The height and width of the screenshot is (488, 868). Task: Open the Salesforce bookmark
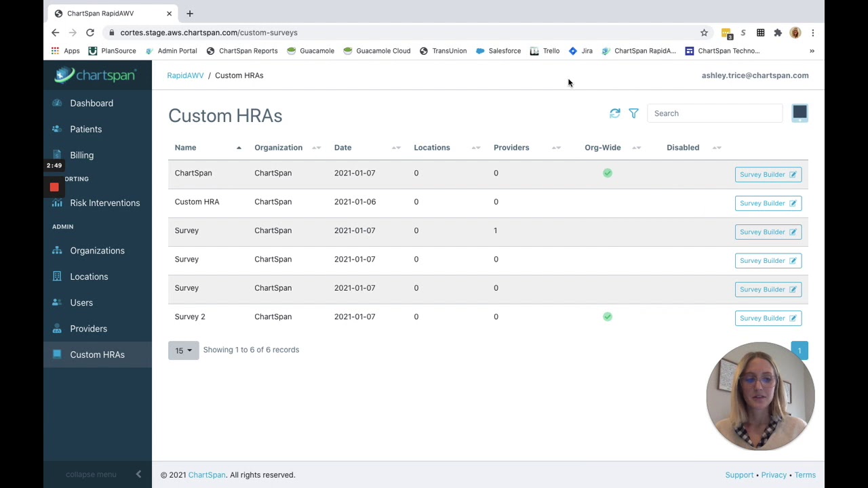click(x=498, y=51)
